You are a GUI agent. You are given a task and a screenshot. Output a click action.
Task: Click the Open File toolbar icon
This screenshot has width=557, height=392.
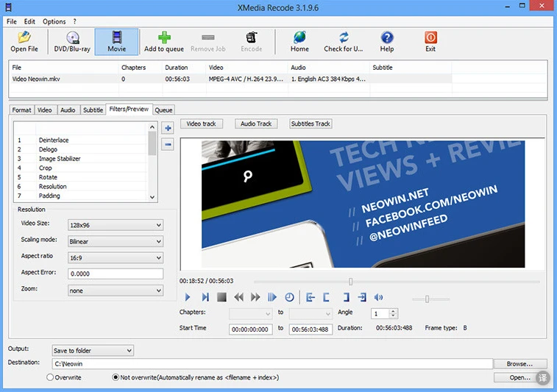point(24,41)
